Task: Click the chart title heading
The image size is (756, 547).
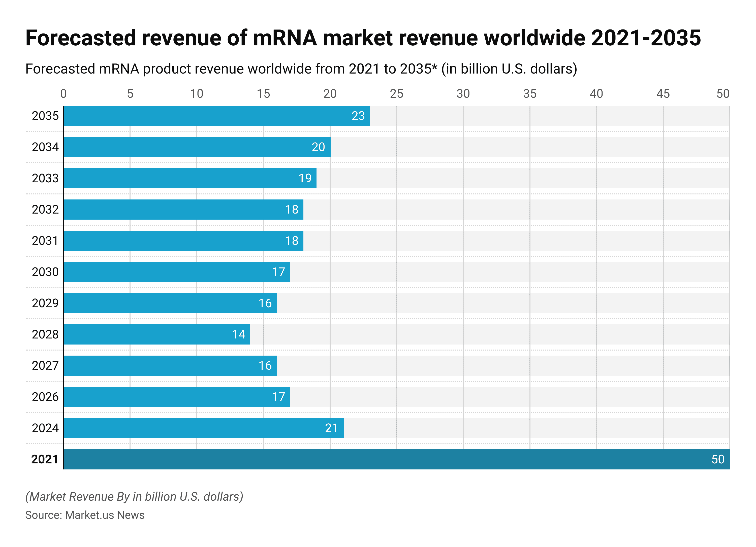Action: (363, 38)
